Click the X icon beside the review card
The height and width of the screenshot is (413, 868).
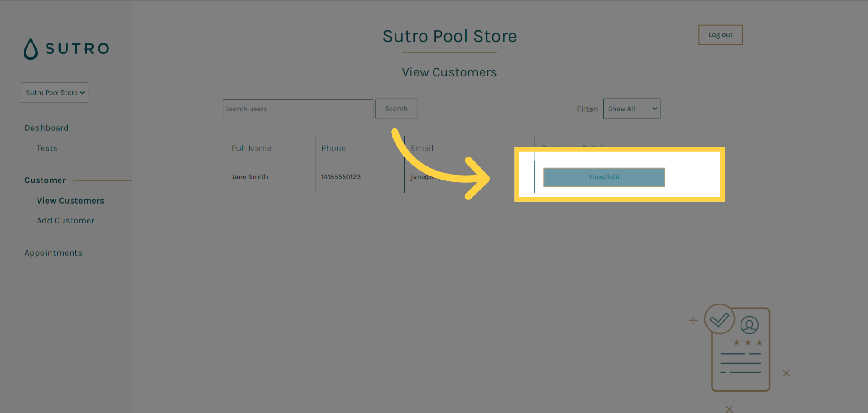(787, 373)
